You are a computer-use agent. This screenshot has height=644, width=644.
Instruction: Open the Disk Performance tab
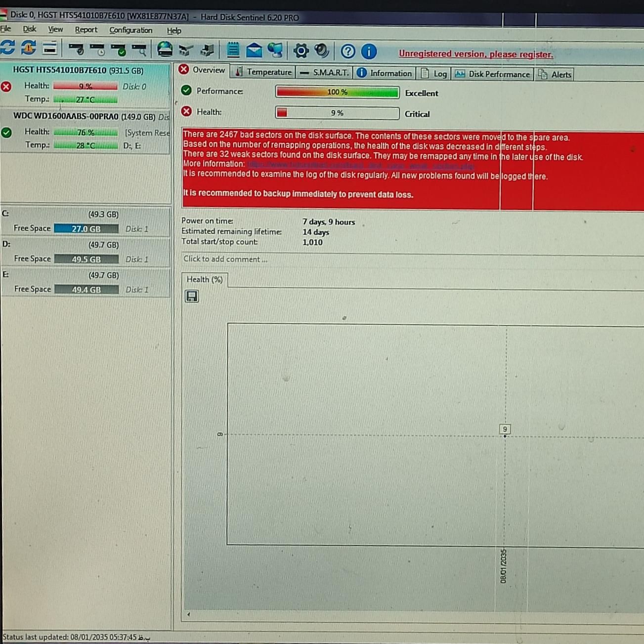coord(493,74)
